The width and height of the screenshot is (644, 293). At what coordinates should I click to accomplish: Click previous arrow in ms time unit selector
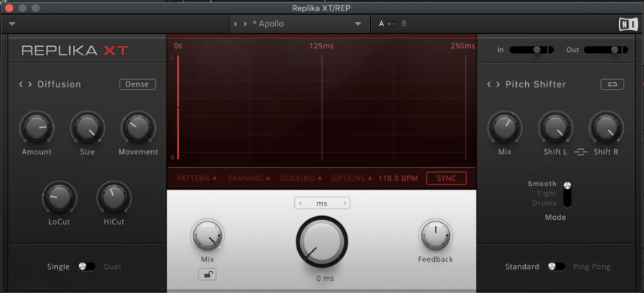pyautogui.click(x=300, y=203)
